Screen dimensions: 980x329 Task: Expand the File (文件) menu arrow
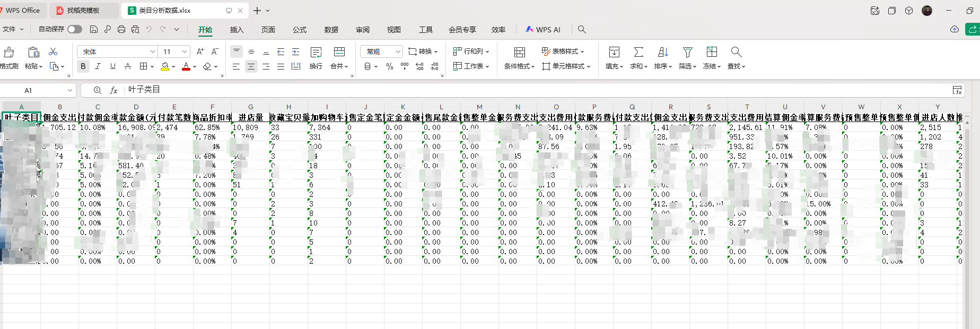[x=22, y=29]
